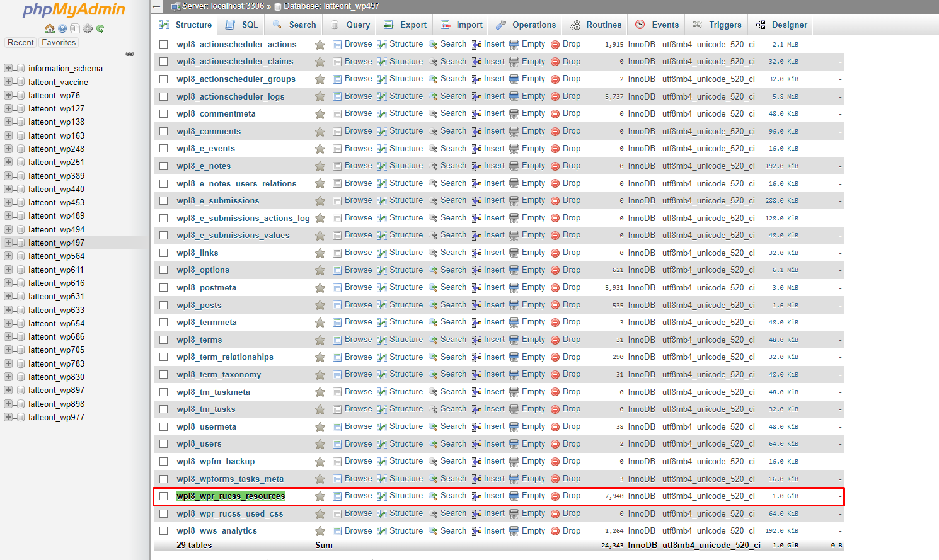Expand latteont_vaccine database node
This screenshot has width=939, height=560.
click(x=8, y=82)
